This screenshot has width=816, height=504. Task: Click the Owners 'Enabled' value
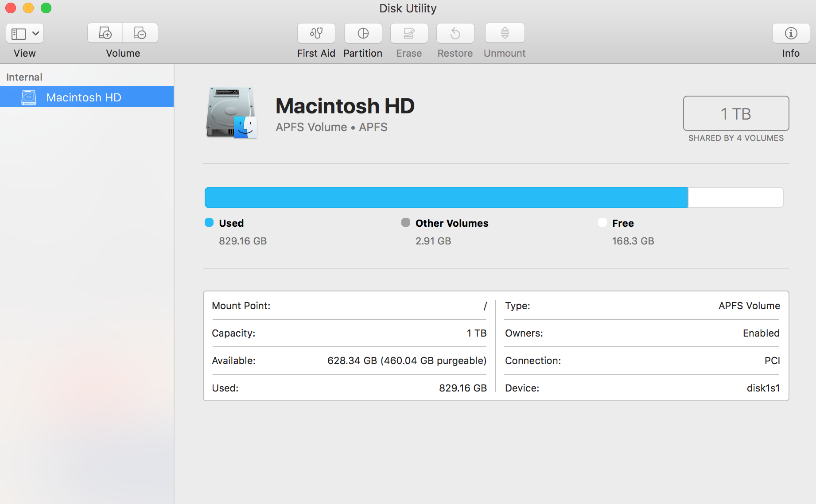(761, 333)
